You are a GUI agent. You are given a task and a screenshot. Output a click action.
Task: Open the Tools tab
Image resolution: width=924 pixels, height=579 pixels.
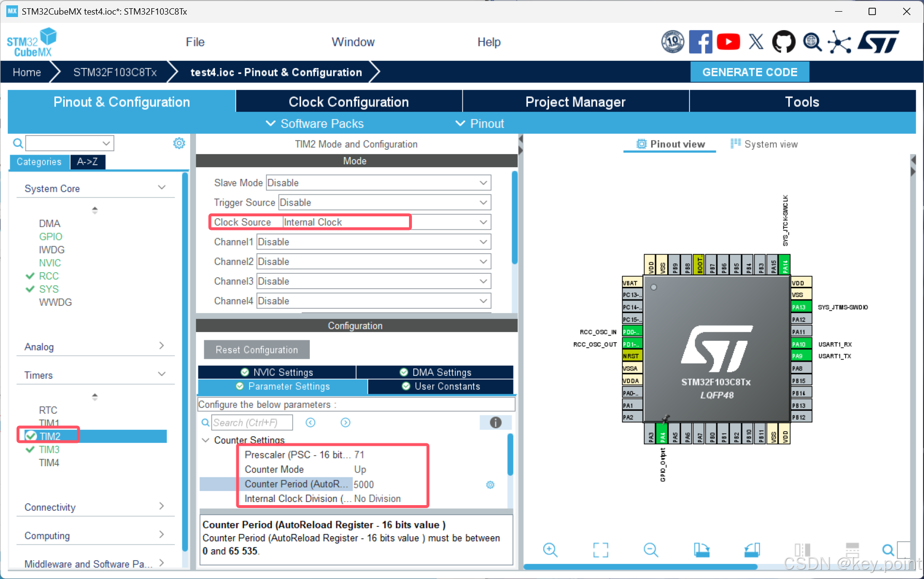click(802, 102)
